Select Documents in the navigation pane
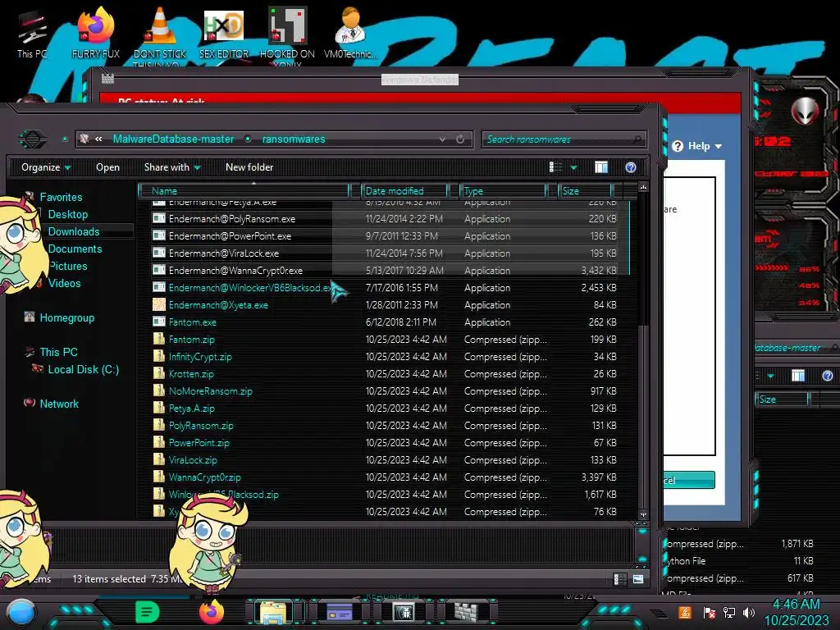 coord(75,249)
